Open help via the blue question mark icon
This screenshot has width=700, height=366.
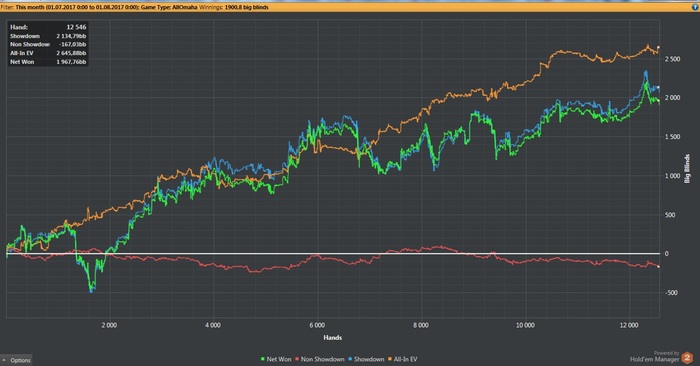(695, 7)
